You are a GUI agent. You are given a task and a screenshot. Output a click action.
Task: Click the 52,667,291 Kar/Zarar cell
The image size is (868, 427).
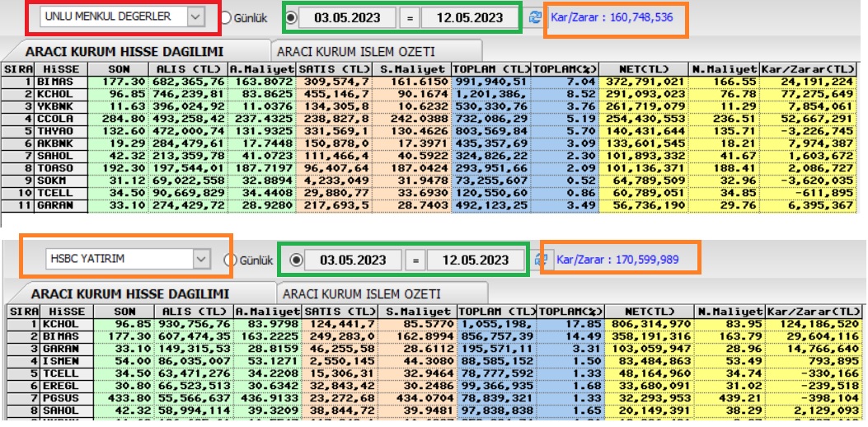tap(808, 119)
